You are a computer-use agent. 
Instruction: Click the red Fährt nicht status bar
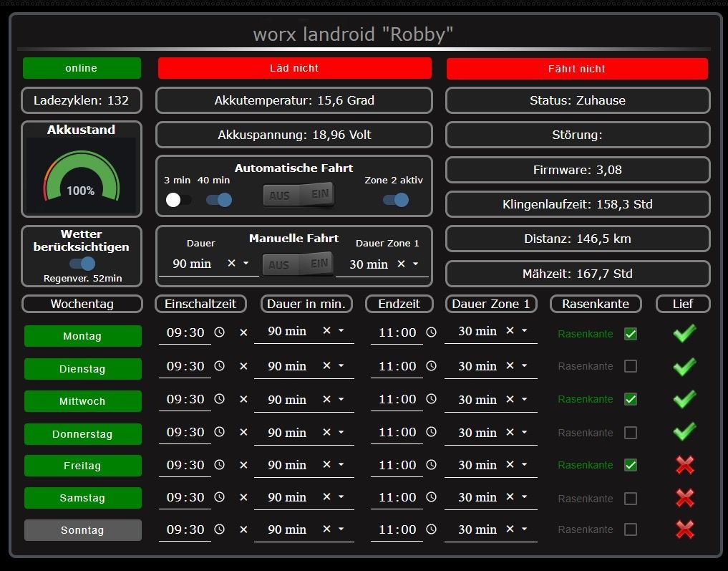click(x=577, y=69)
